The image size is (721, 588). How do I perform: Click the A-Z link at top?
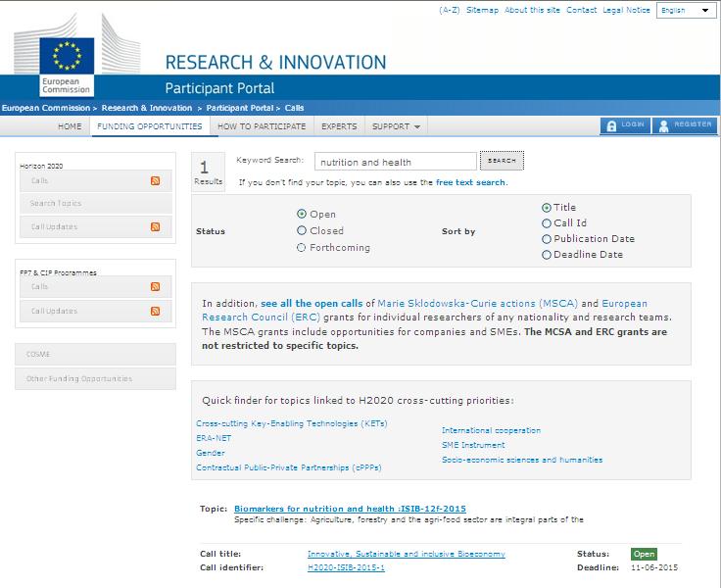point(450,10)
